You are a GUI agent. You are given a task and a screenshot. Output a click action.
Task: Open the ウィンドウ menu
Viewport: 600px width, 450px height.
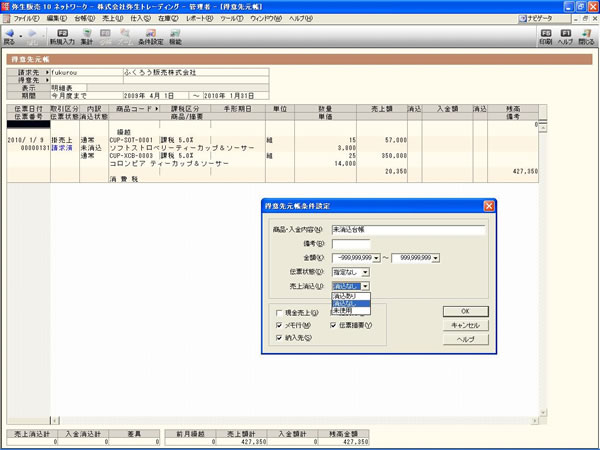266,18
